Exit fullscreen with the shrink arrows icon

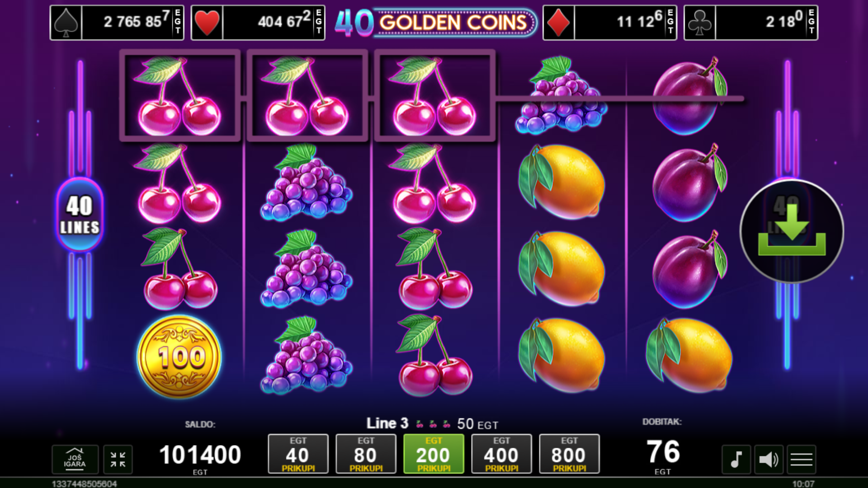point(118,460)
